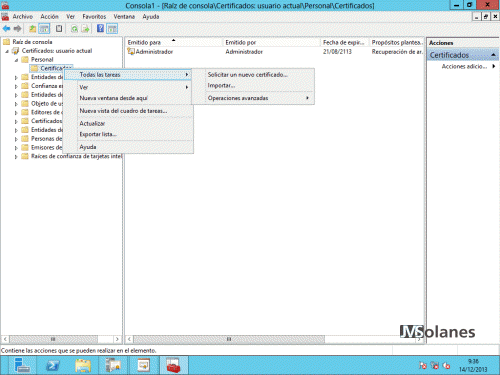The width and height of the screenshot is (500, 375).
Task: Select the 21/08/2113 expiry date cell
Action: (x=337, y=52)
